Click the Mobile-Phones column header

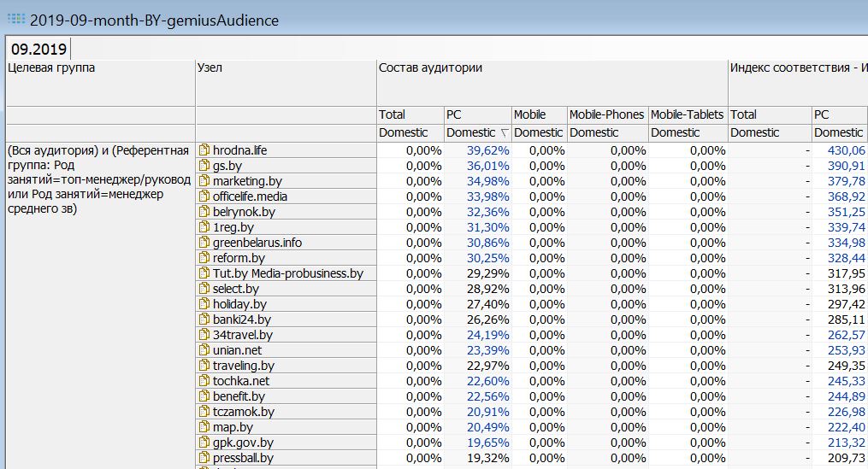[606, 114]
